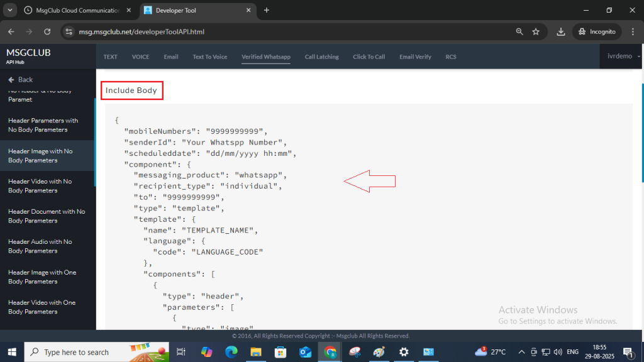Go back with browser back arrow
644x362 pixels.
11,31
